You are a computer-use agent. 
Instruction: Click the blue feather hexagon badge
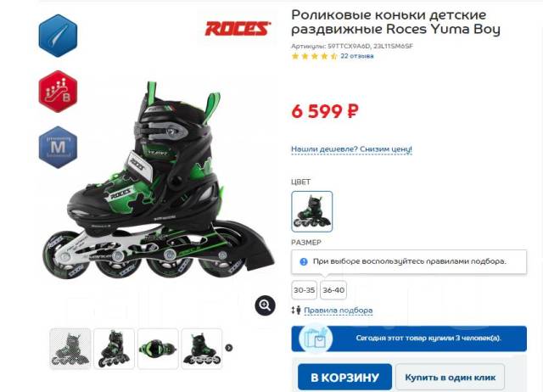point(58,36)
